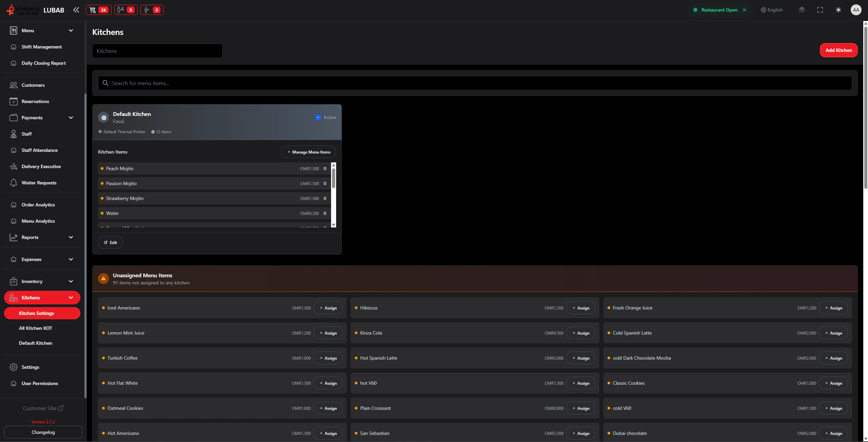Close the Restaurant Open status toggle
The height and width of the screenshot is (442, 868).
tap(745, 10)
